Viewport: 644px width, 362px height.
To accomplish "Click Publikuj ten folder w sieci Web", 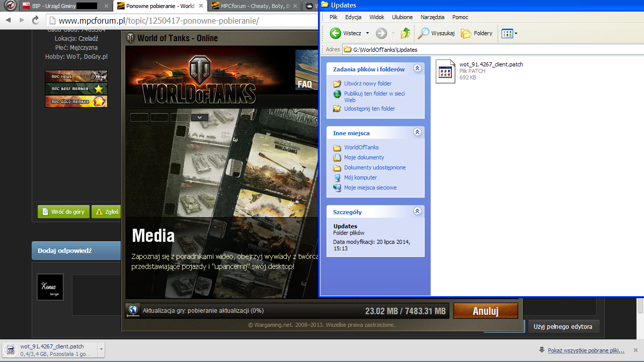I will pos(374,97).
